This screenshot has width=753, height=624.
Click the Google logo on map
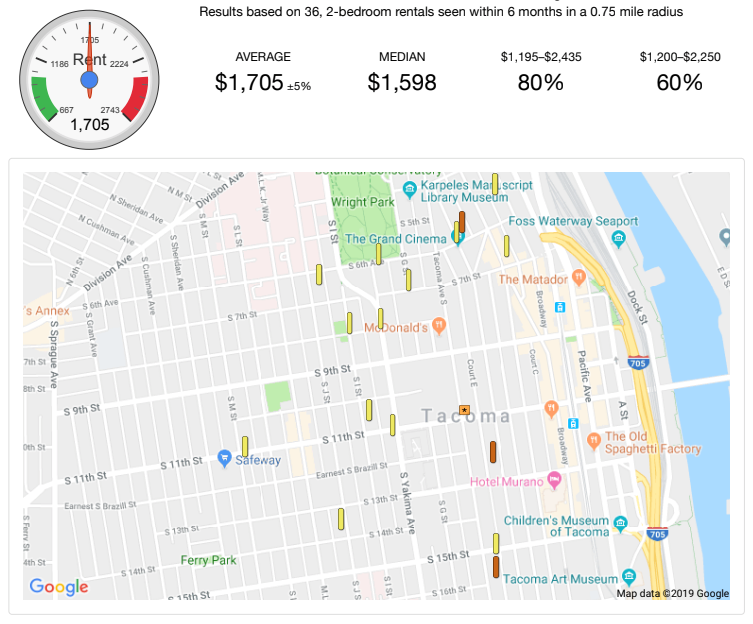click(59, 587)
